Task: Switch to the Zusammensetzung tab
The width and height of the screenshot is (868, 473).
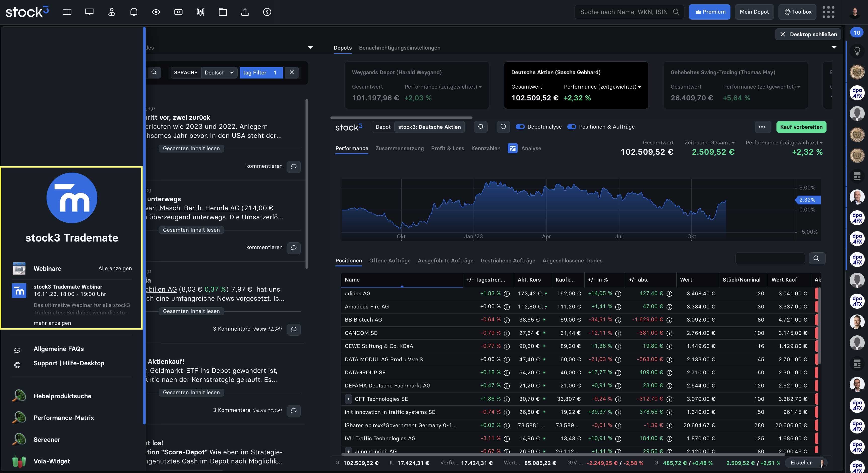Action: tap(400, 148)
